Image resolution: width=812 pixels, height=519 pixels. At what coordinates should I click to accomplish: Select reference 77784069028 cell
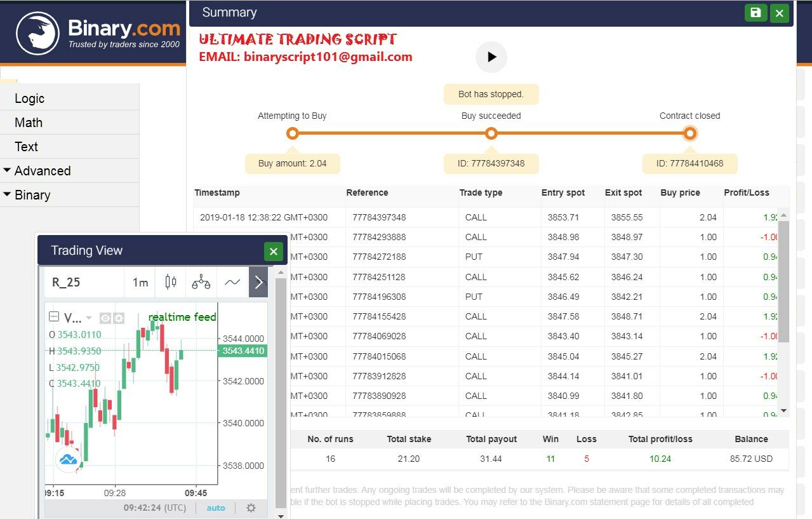click(379, 336)
